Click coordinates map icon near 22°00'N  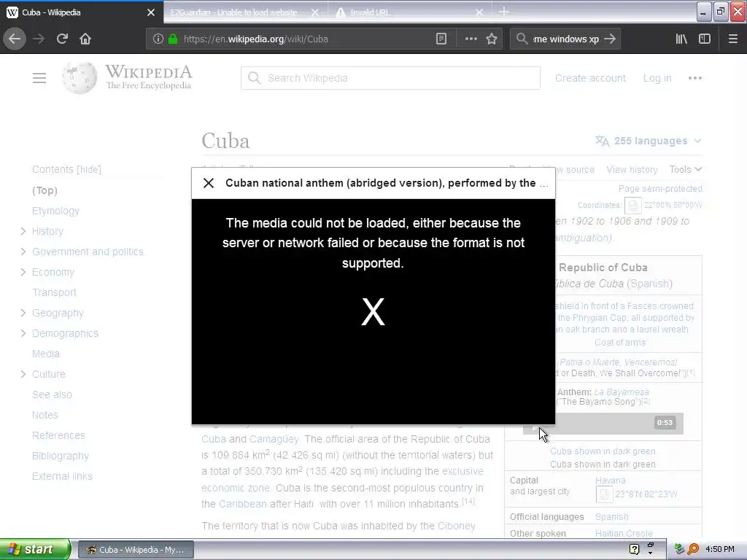[x=632, y=206]
